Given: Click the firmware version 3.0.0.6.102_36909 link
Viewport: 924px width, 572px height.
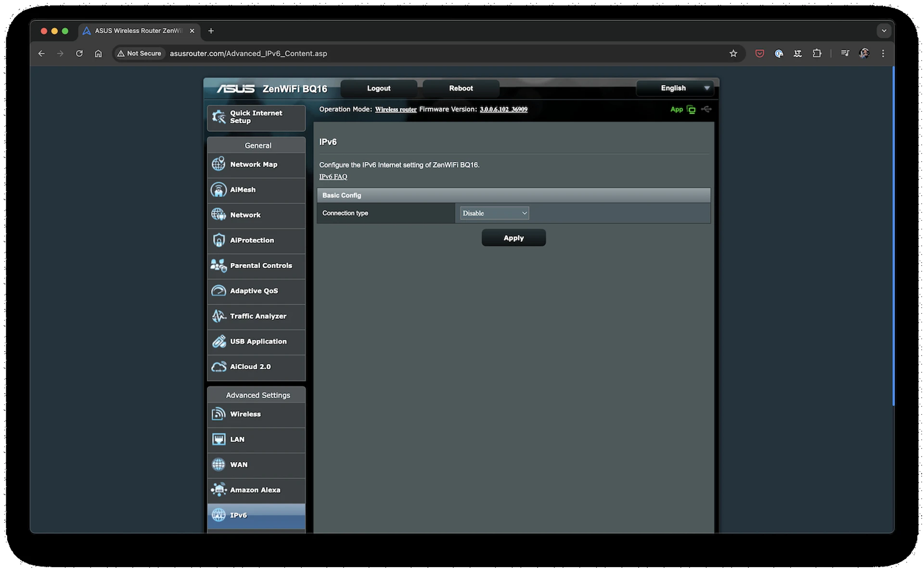Looking at the screenshot, I should 503,109.
